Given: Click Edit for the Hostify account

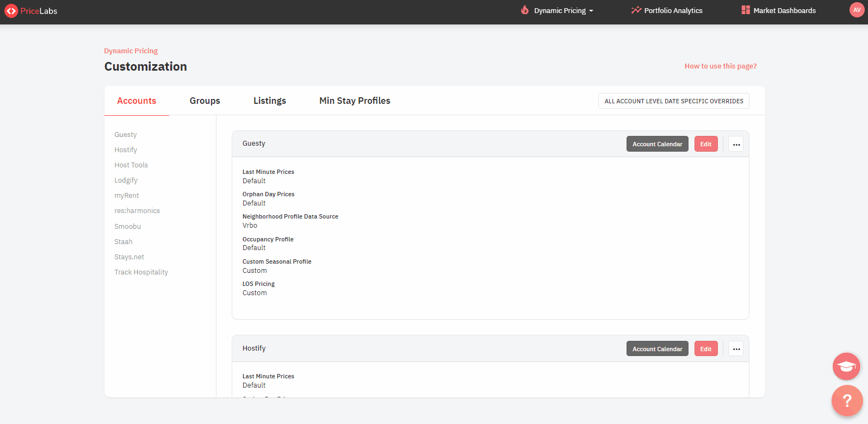Looking at the screenshot, I should coord(706,349).
